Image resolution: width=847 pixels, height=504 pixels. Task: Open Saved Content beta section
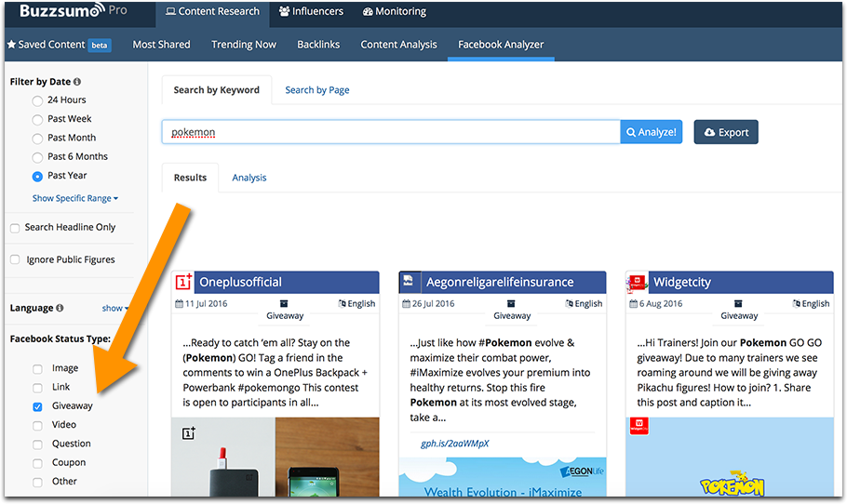click(59, 45)
